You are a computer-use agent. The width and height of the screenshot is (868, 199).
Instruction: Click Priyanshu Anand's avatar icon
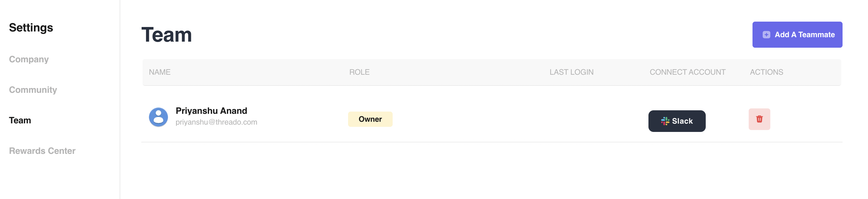point(158,117)
